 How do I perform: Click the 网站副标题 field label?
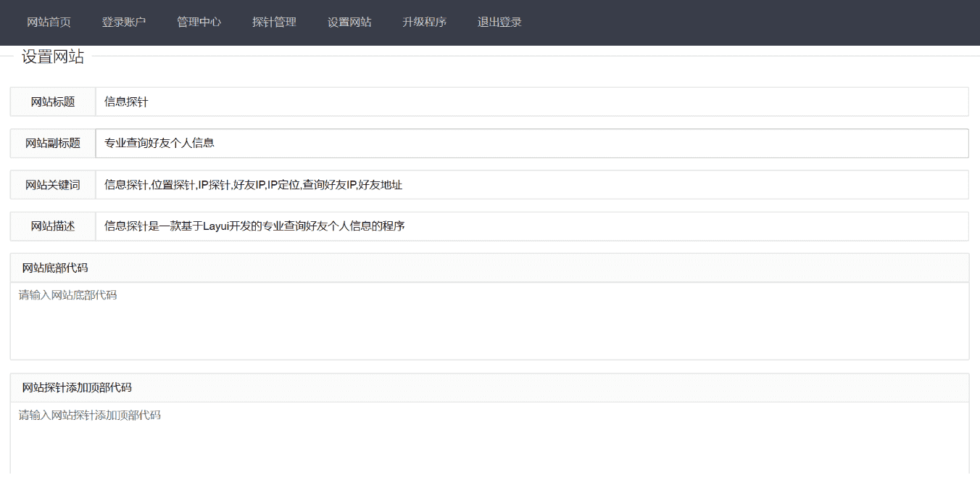(51, 143)
